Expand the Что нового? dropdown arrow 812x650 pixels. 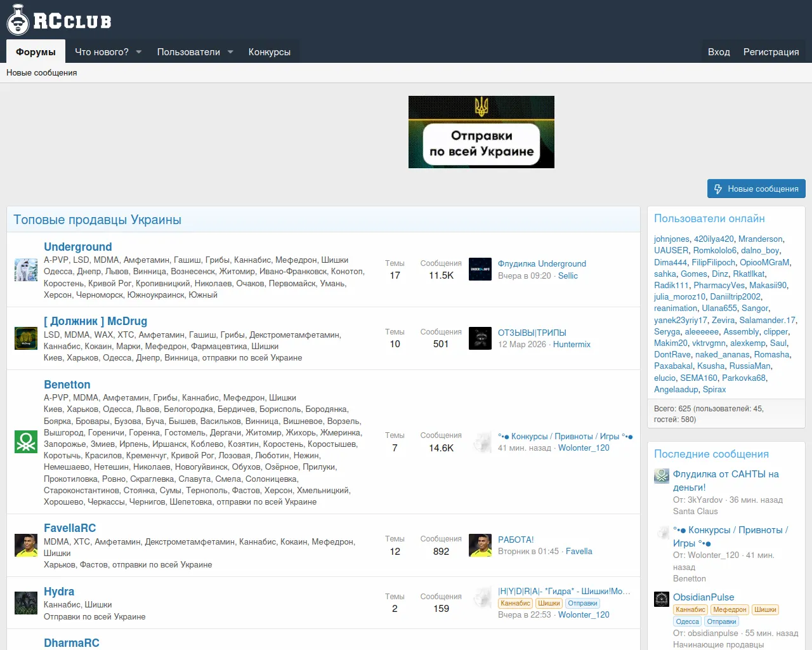tap(139, 52)
